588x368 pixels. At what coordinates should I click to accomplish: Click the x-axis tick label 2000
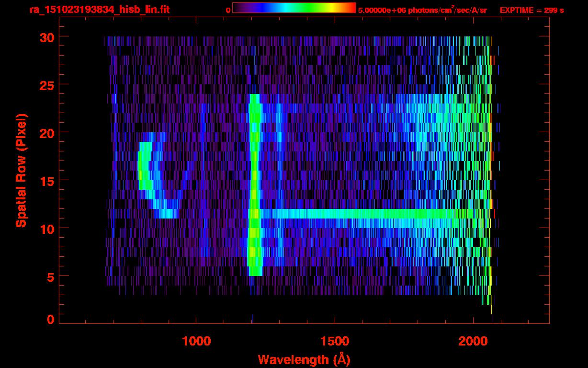click(473, 341)
